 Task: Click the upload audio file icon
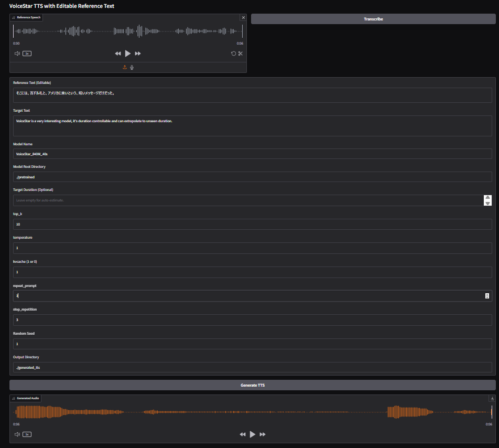tap(125, 67)
